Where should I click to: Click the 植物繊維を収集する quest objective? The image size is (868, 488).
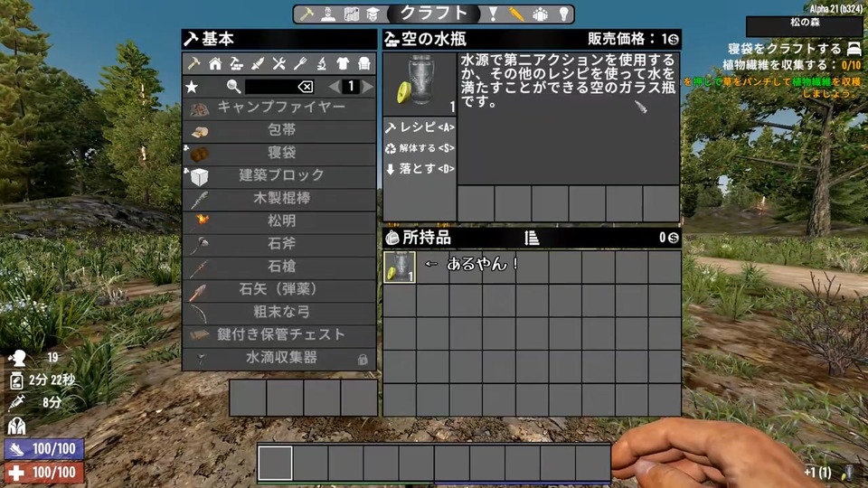pos(792,65)
